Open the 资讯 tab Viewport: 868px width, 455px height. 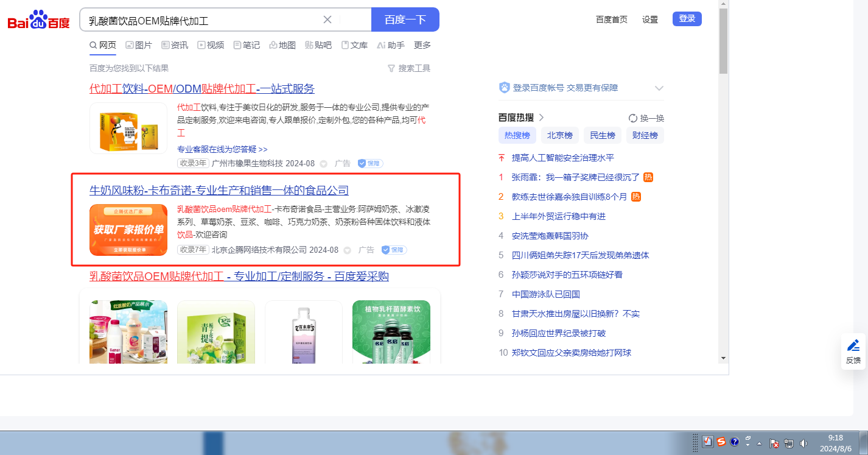click(x=175, y=45)
